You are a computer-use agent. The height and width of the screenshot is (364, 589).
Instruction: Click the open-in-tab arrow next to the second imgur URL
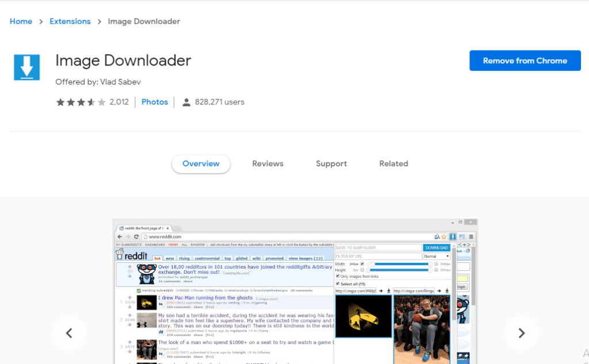438,291
